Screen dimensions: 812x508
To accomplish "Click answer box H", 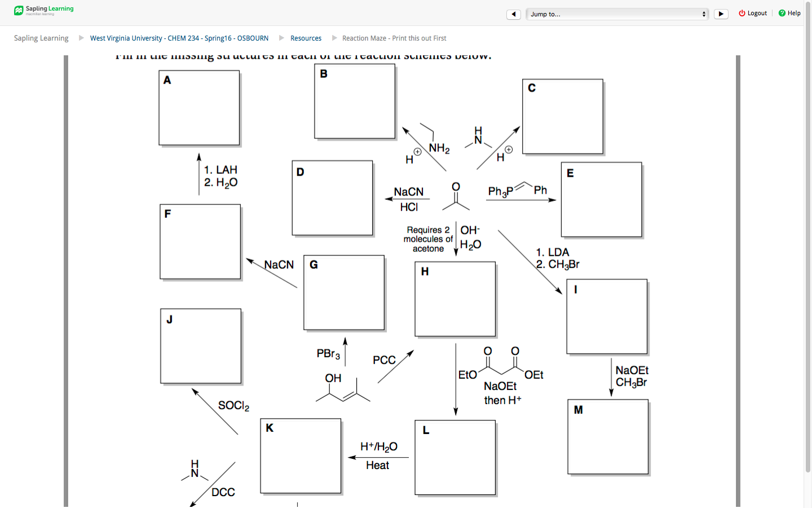I will tap(455, 299).
